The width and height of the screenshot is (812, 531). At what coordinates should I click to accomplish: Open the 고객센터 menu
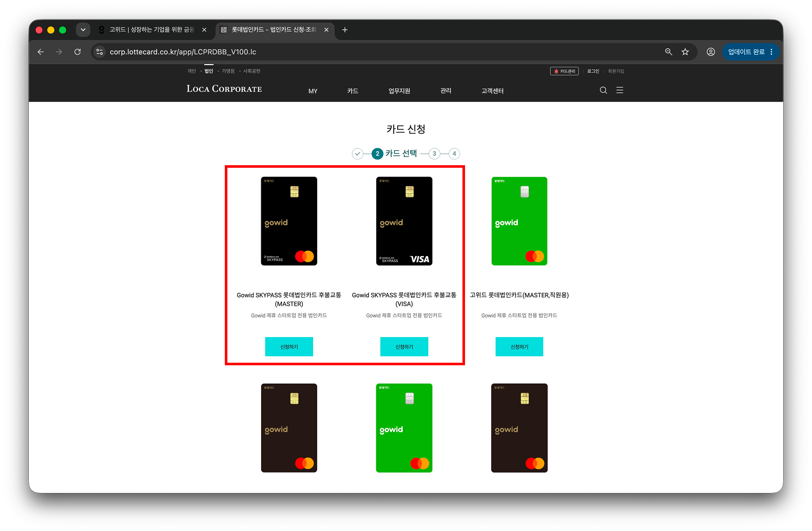[x=493, y=91]
